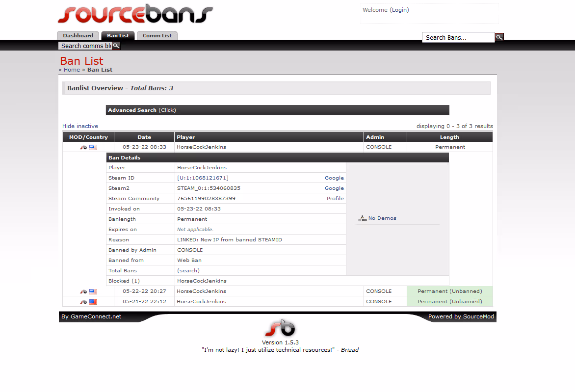Click the Admin column header
Image resolution: width=575 pixels, height=392 pixels.
point(386,137)
